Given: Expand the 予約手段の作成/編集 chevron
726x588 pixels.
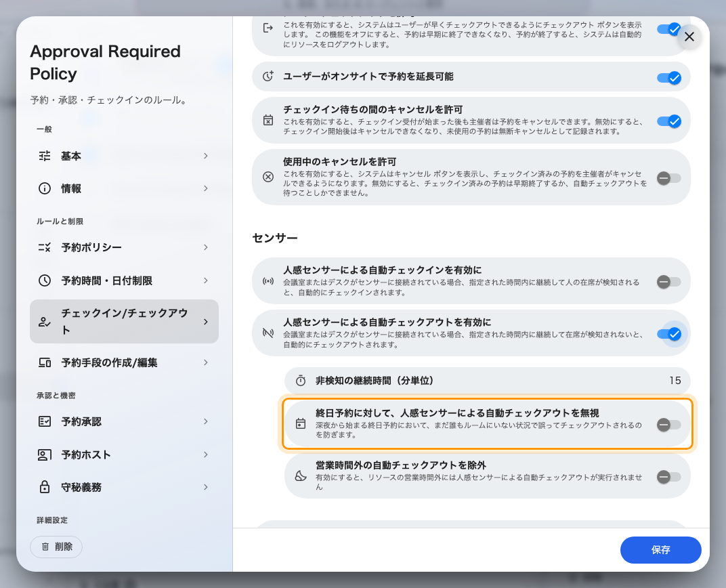Looking at the screenshot, I should pos(206,362).
